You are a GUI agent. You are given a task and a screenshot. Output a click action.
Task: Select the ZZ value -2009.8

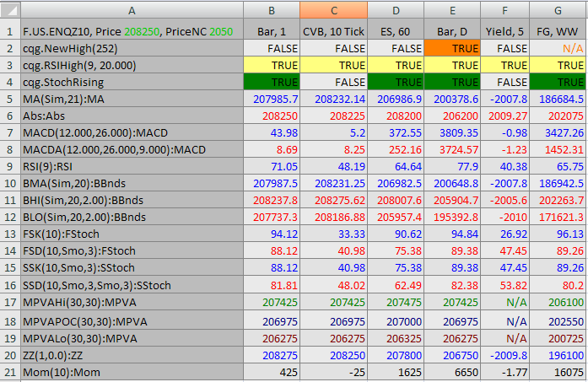point(505,354)
